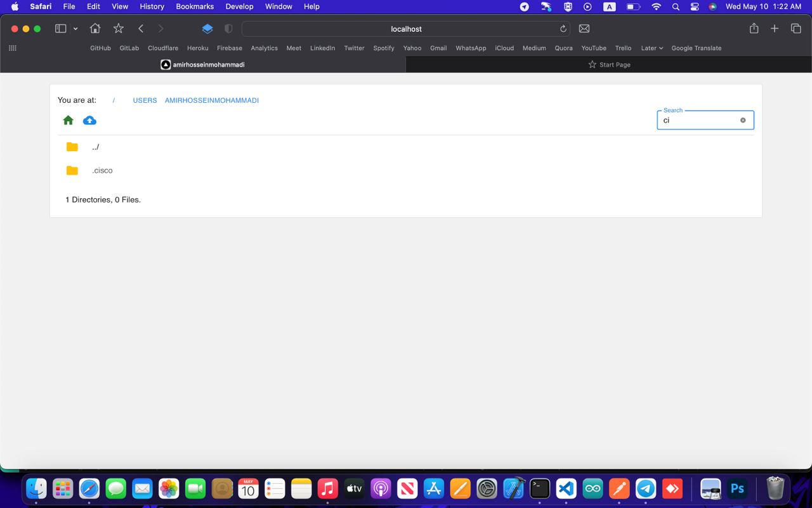Open the Apple menu
Screen dimensions: 812x508
(x=15, y=6)
